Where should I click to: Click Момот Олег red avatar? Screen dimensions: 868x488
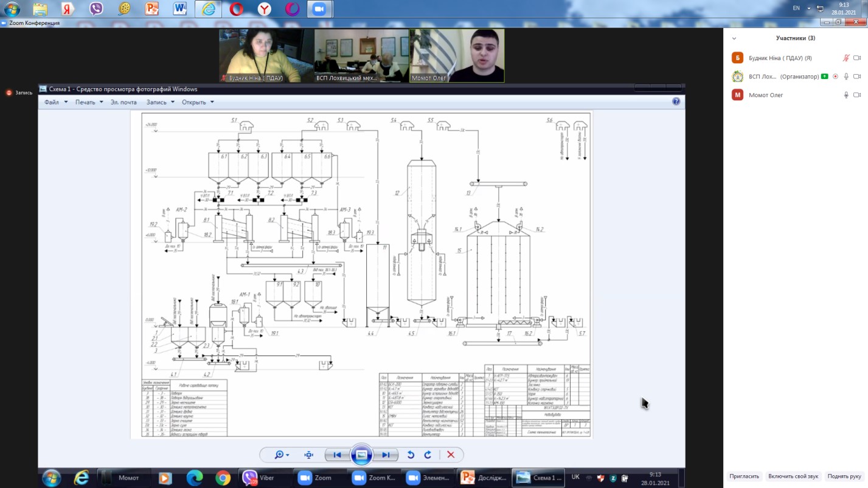tap(737, 95)
